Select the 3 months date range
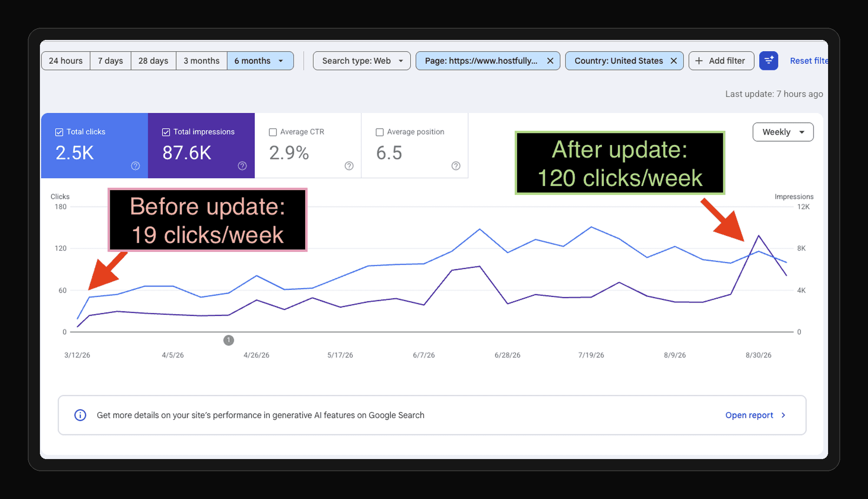 201,61
